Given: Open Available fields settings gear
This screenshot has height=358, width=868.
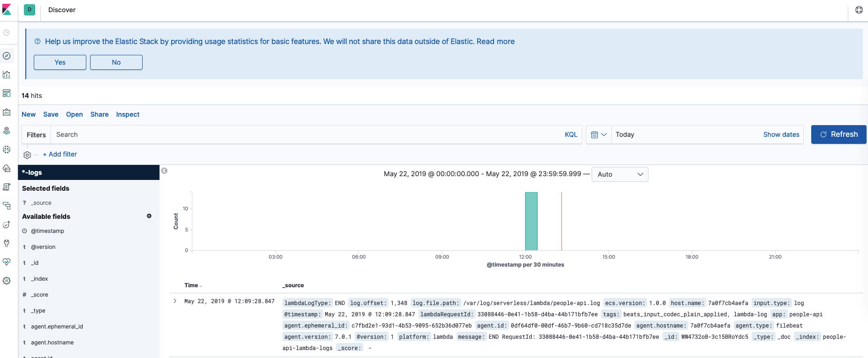Looking at the screenshot, I should 149,216.
